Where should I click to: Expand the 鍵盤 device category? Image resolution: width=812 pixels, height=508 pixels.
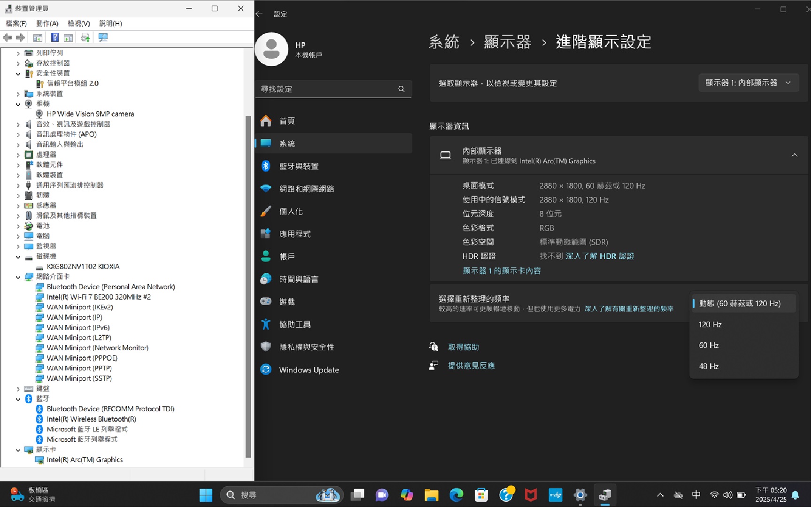18,389
